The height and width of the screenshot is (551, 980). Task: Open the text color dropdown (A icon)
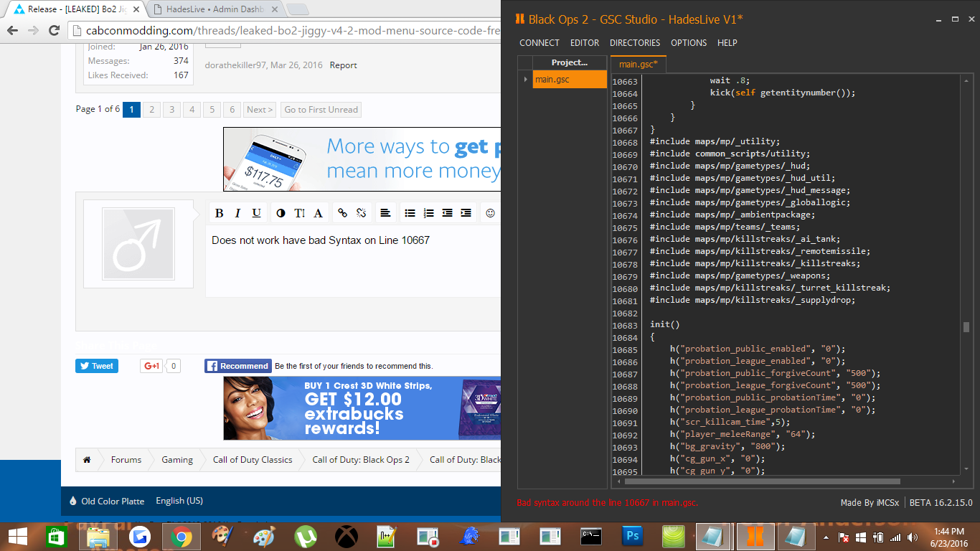[x=318, y=213]
